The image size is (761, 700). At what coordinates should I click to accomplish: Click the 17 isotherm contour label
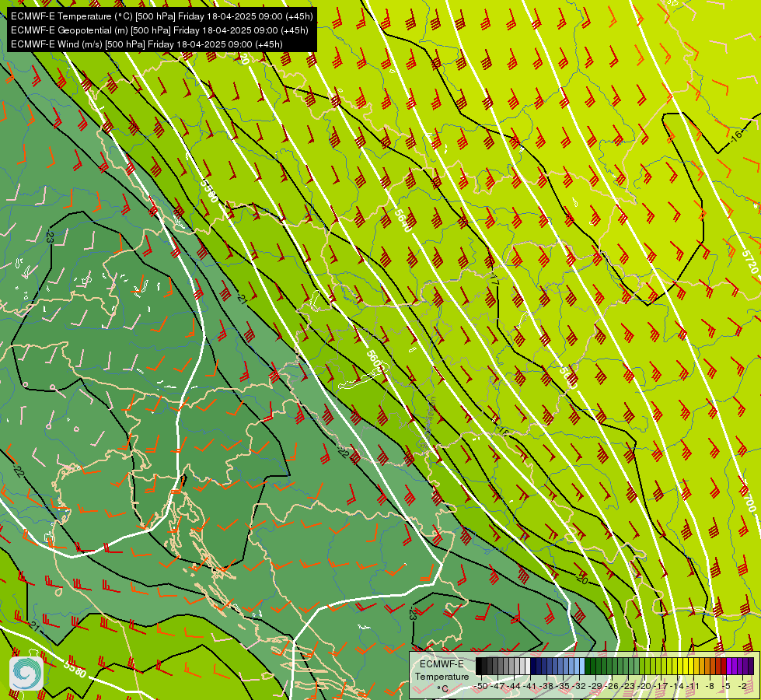pyautogui.click(x=494, y=279)
